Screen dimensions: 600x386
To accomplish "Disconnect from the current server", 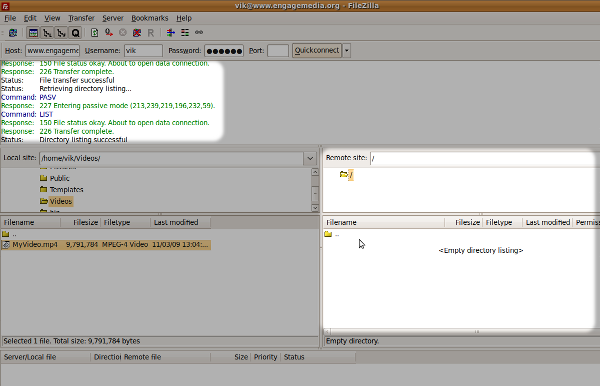I will (137, 33).
